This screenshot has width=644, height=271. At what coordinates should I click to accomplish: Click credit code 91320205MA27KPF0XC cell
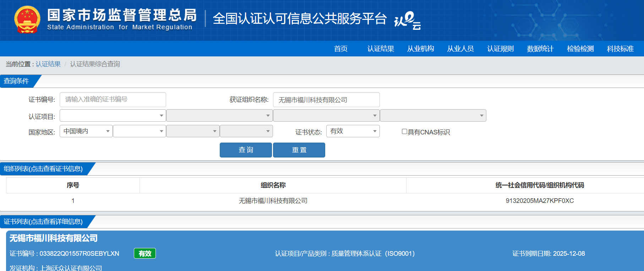pos(540,201)
